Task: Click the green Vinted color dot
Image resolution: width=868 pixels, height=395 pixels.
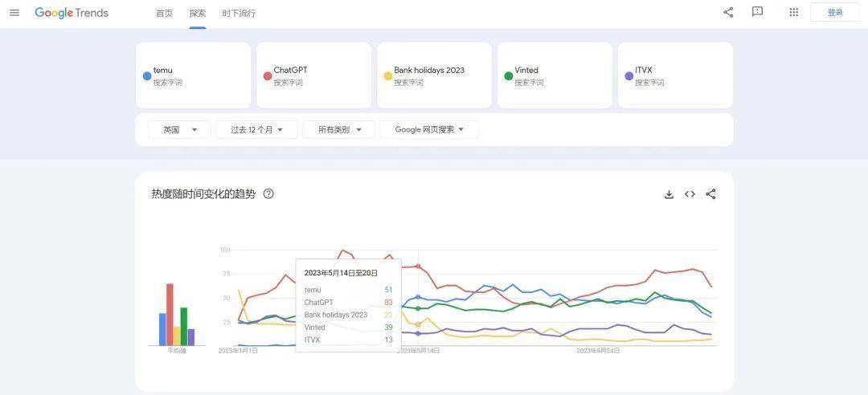Action: (508, 75)
